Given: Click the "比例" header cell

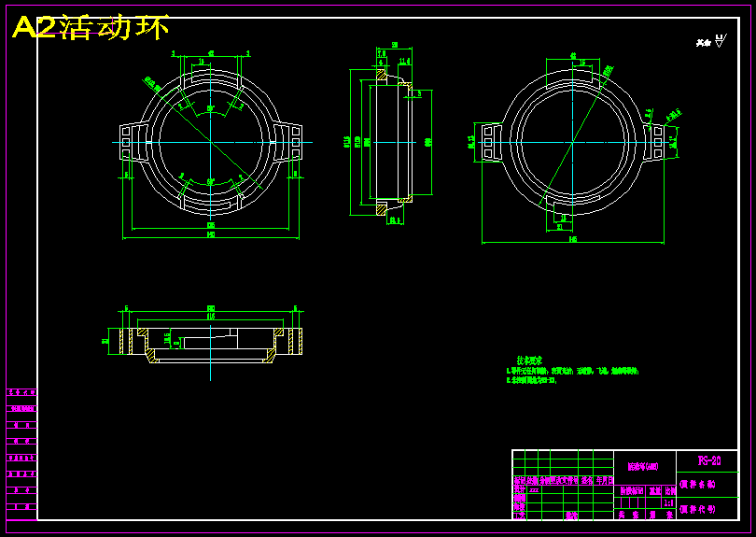Looking at the screenshot, I should tap(670, 491).
